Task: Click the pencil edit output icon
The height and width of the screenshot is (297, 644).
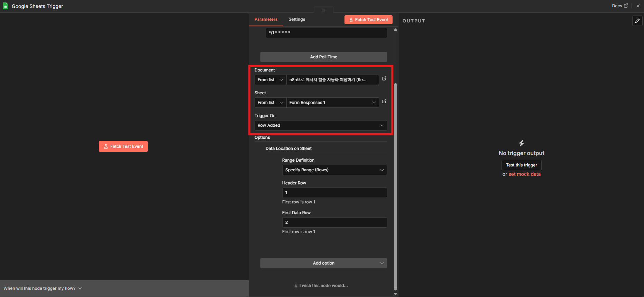Action: (637, 21)
